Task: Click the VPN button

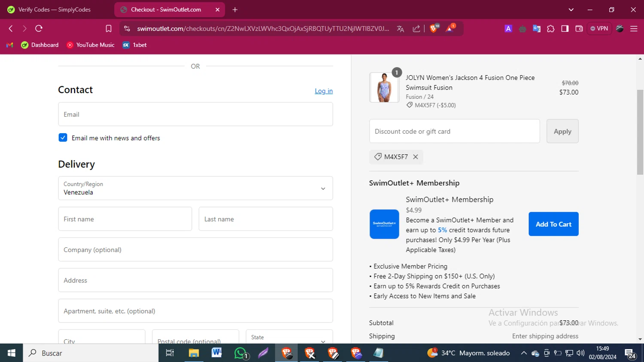Action: point(599,28)
